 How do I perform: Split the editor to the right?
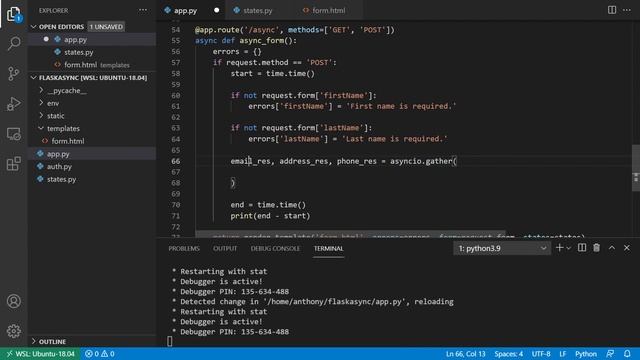612,10
